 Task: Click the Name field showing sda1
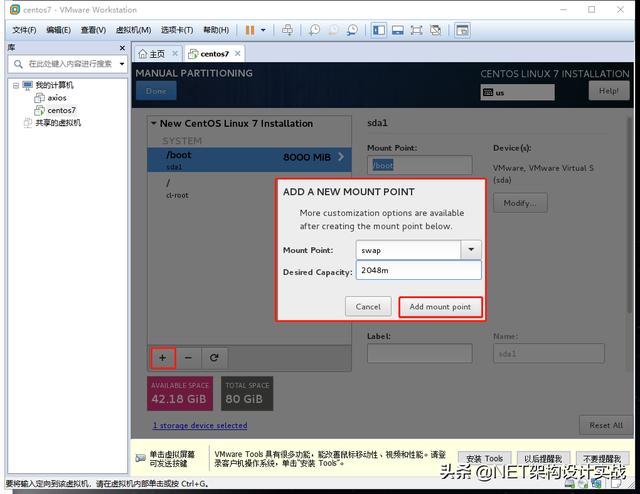[x=549, y=353]
